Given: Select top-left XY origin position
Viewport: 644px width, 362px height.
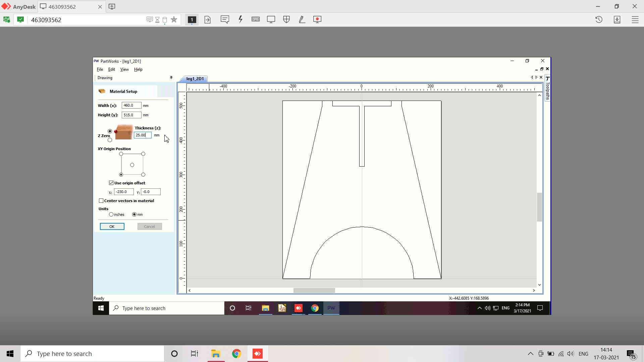Looking at the screenshot, I should pyautogui.click(x=121, y=154).
